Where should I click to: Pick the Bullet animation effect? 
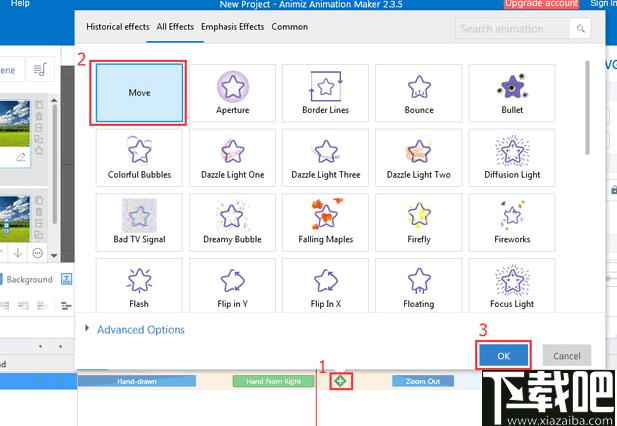tap(512, 93)
